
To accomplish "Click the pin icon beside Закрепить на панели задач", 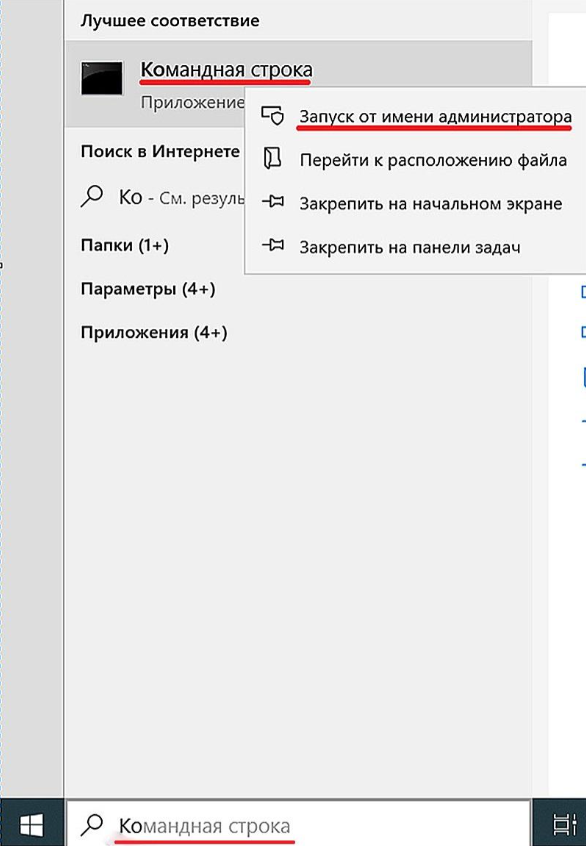I will [272, 245].
